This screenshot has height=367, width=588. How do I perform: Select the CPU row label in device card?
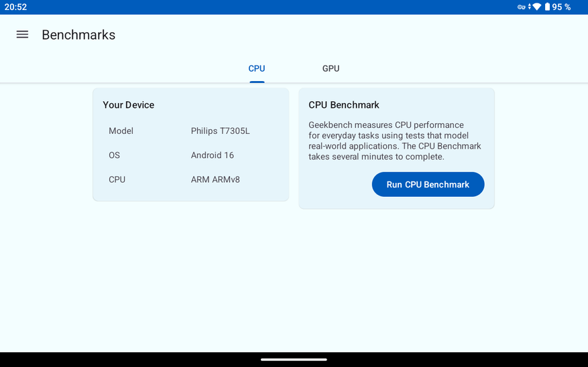coord(117,179)
